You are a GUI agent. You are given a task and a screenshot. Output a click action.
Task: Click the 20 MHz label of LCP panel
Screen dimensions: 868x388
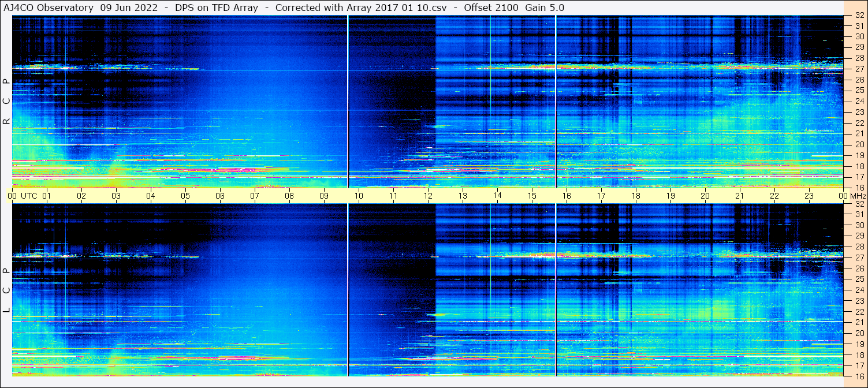pyautogui.click(x=859, y=333)
